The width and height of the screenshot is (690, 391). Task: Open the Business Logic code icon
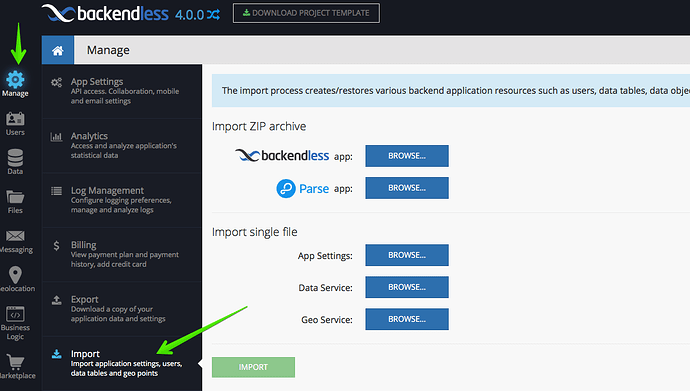coord(15,314)
